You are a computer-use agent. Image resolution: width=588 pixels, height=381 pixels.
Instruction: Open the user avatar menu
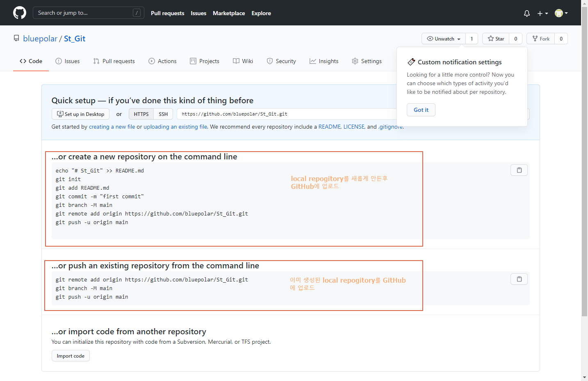click(561, 13)
